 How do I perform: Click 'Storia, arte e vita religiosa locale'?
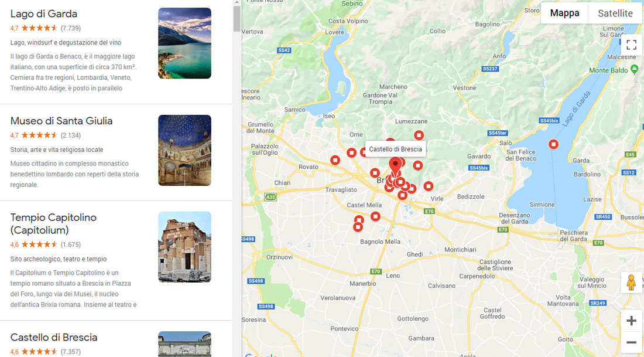pyautogui.click(x=57, y=149)
